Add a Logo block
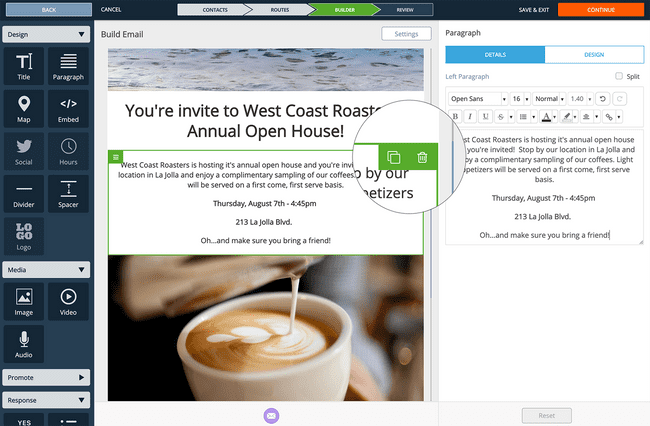 [x=24, y=236]
